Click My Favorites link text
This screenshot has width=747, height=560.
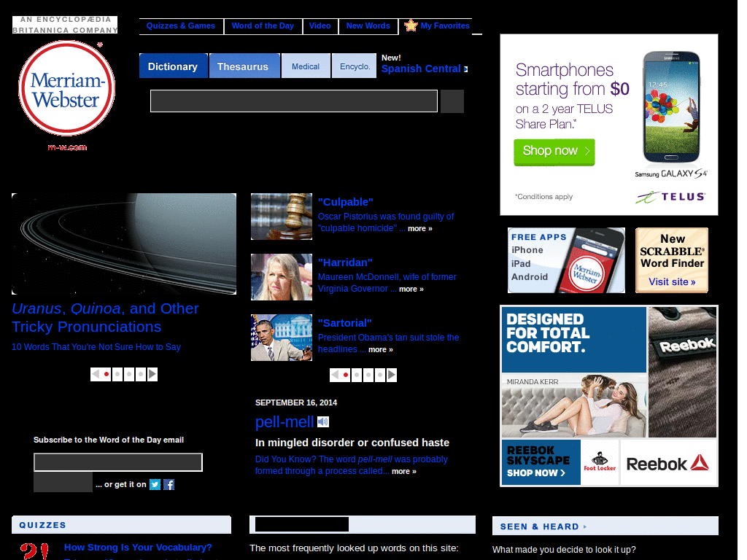point(445,26)
